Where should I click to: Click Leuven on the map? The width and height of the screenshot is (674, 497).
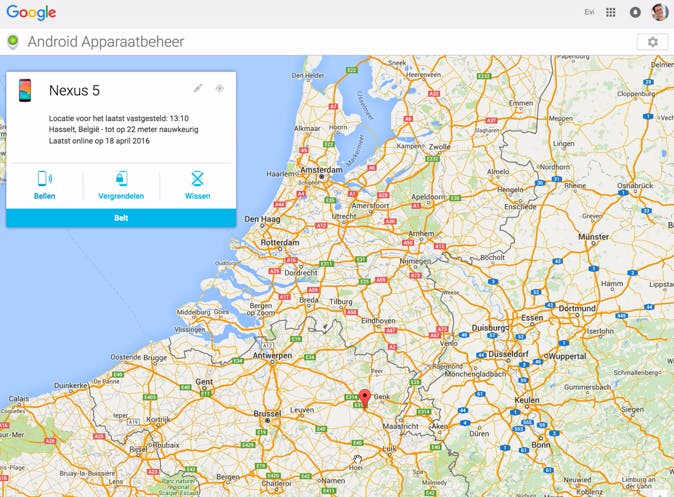click(302, 410)
